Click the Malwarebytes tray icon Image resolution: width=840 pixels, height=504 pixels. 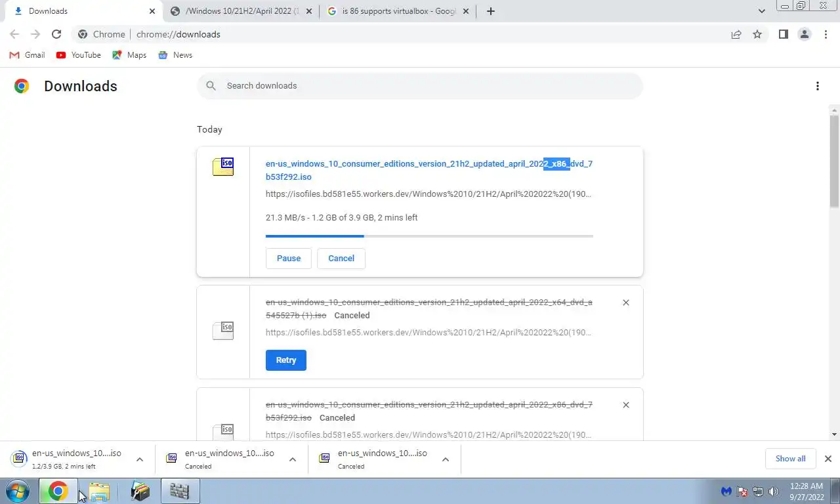(726, 492)
